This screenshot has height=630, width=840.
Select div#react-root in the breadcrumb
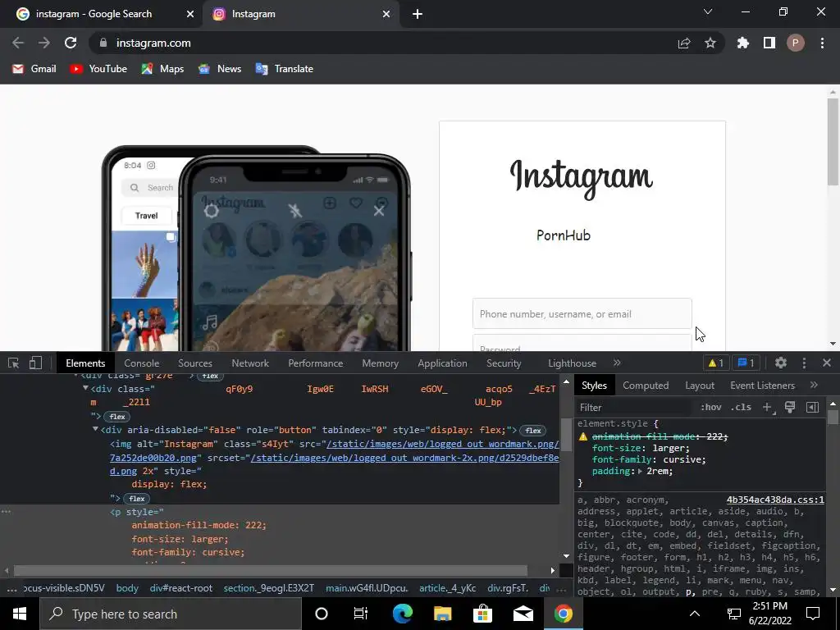(181, 587)
